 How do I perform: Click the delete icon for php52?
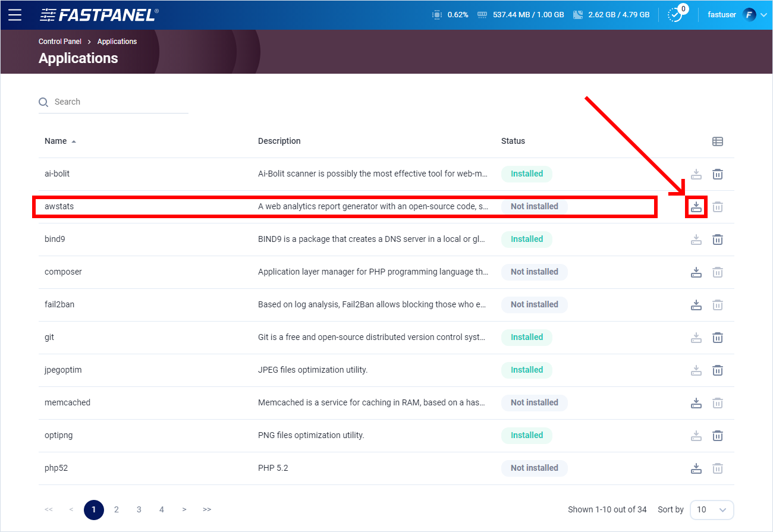718,468
